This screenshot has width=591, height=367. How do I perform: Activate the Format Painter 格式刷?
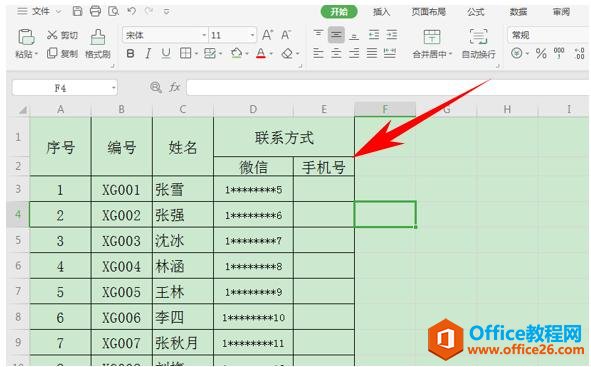tap(98, 44)
